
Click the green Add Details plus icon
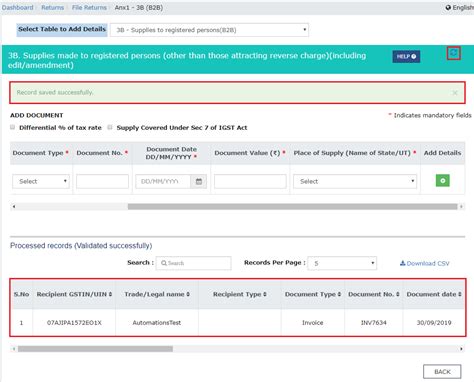click(x=443, y=181)
